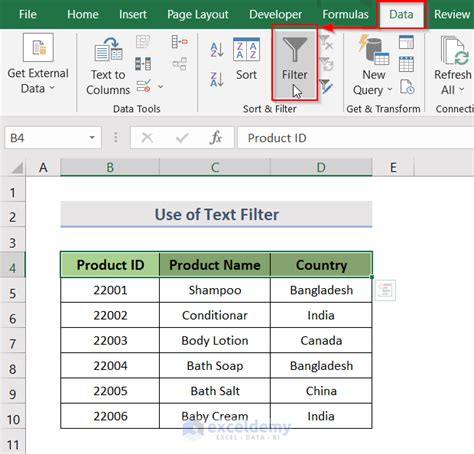The image size is (474, 454).
Task: Click the Consolidate icon
Action: coord(180,42)
